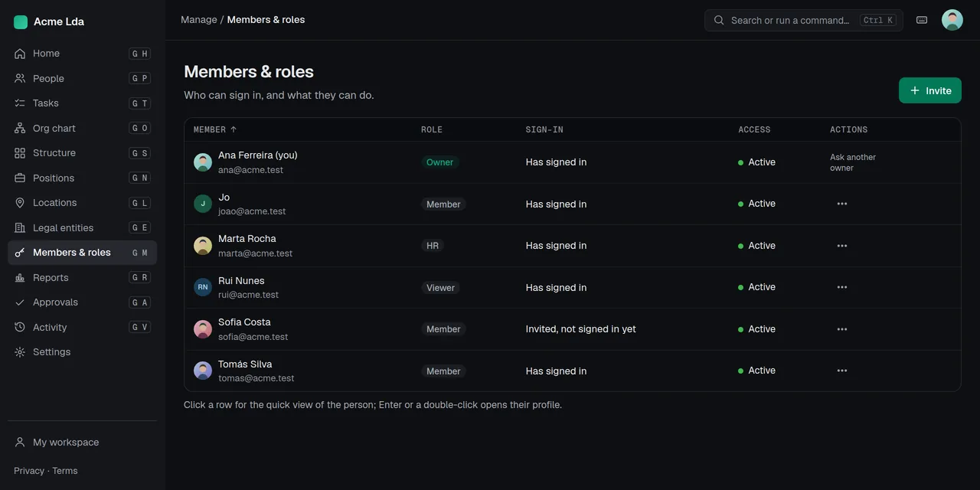Click the keyboard shortcuts icon in the top bar
This screenshot has height=490, width=980.
[x=922, y=20]
